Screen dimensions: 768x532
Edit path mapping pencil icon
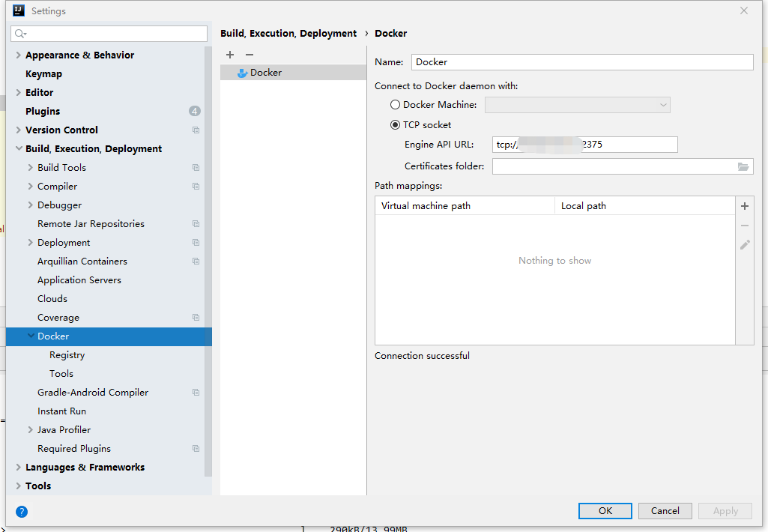pyautogui.click(x=745, y=245)
